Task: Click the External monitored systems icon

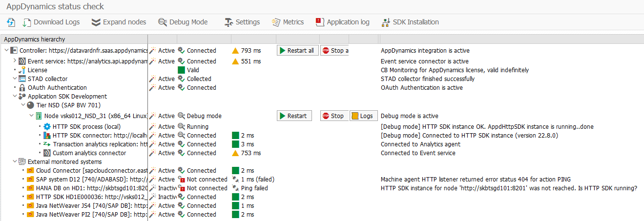Action: point(22,161)
